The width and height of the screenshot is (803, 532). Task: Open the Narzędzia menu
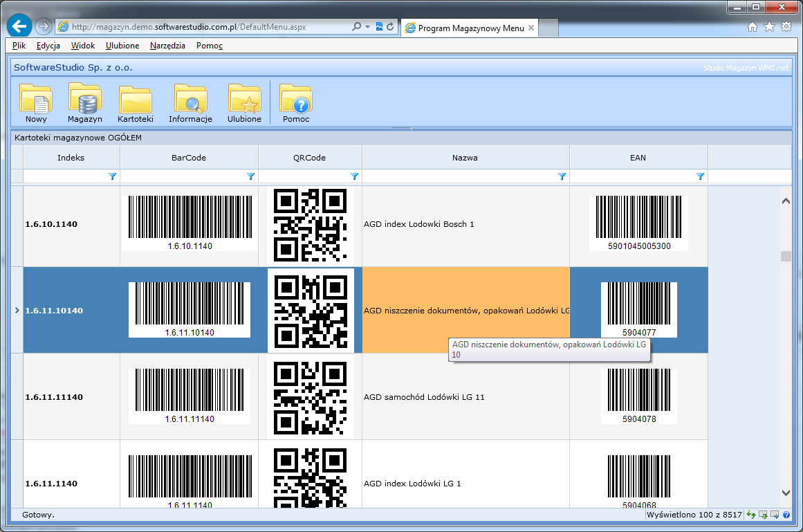coord(167,46)
